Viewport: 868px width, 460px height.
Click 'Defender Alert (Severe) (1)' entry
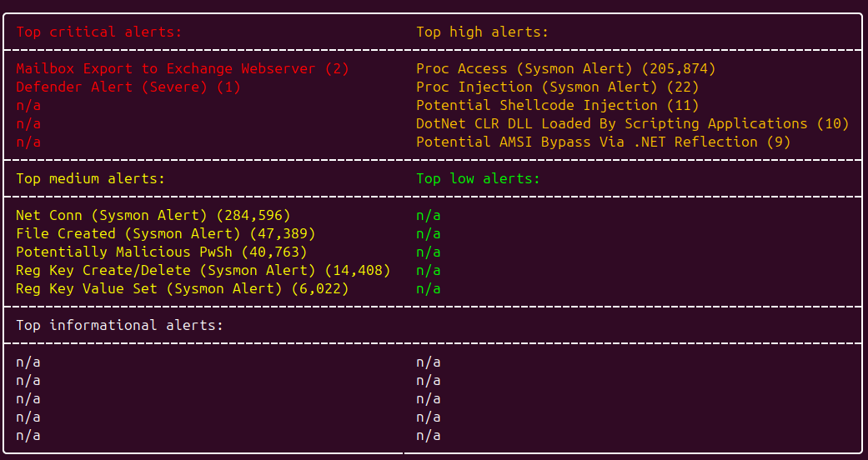click(x=128, y=87)
